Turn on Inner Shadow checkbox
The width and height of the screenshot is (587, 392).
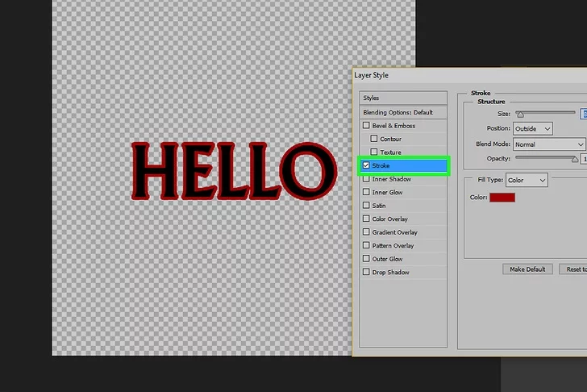(x=367, y=179)
